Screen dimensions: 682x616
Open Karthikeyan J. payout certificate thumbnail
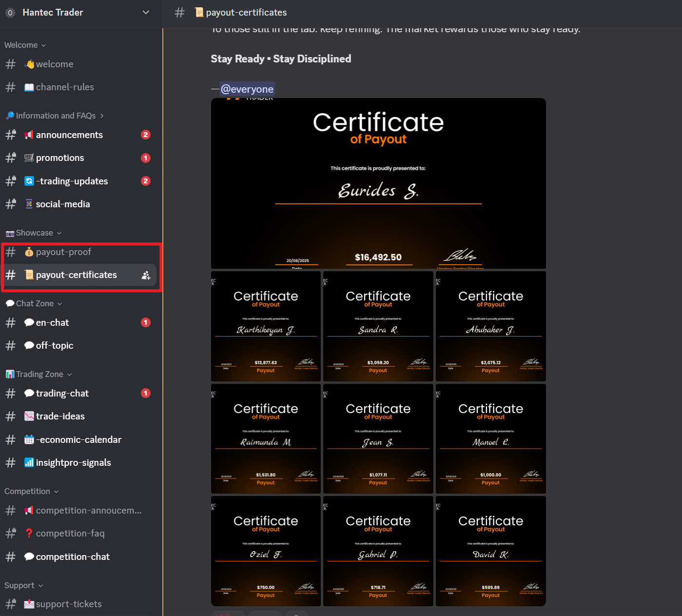click(x=266, y=326)
